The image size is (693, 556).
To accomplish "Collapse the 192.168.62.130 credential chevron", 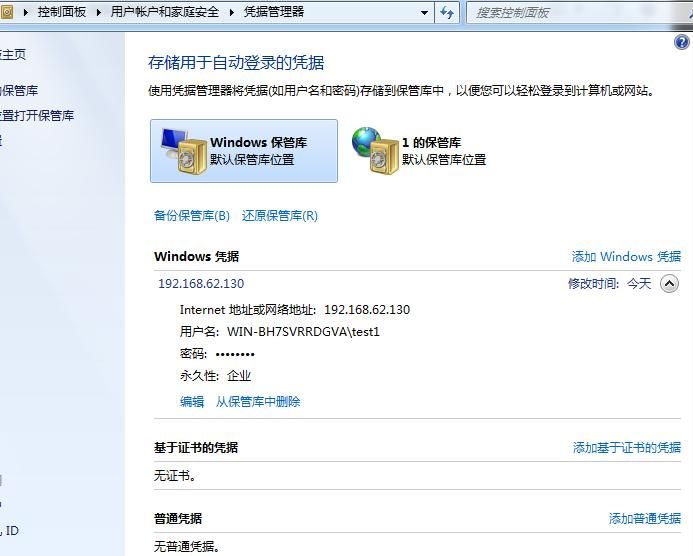I will click(669, 283).
